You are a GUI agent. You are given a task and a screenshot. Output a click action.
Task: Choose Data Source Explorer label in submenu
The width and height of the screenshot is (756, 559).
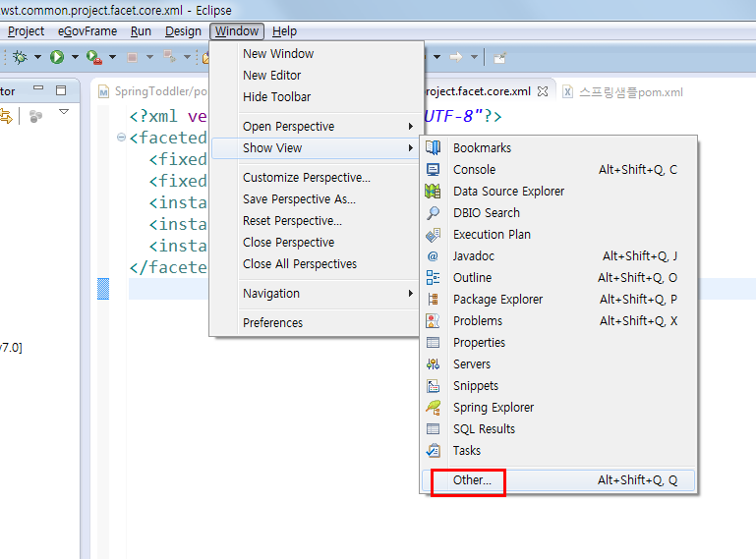[508, 192]
